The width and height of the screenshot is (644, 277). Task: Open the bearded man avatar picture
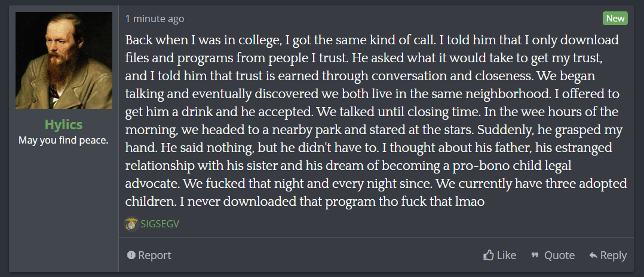coord(64,60)
